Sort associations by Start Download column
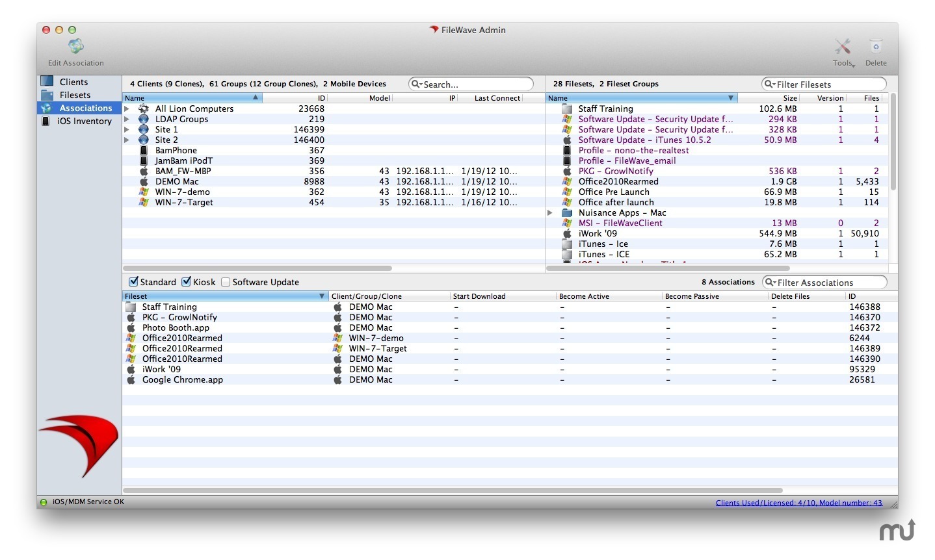This screenshot has height=560, width=935. 503,296
